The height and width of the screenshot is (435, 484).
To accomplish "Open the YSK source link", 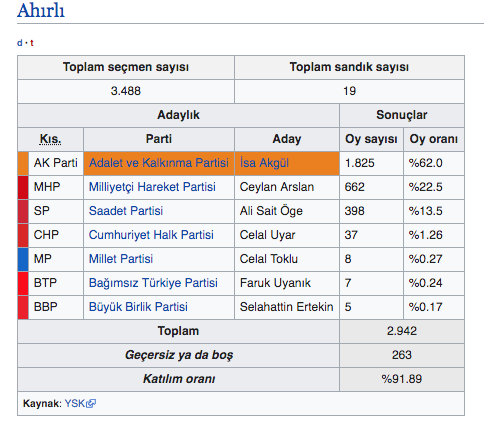I will coord(75,404).
